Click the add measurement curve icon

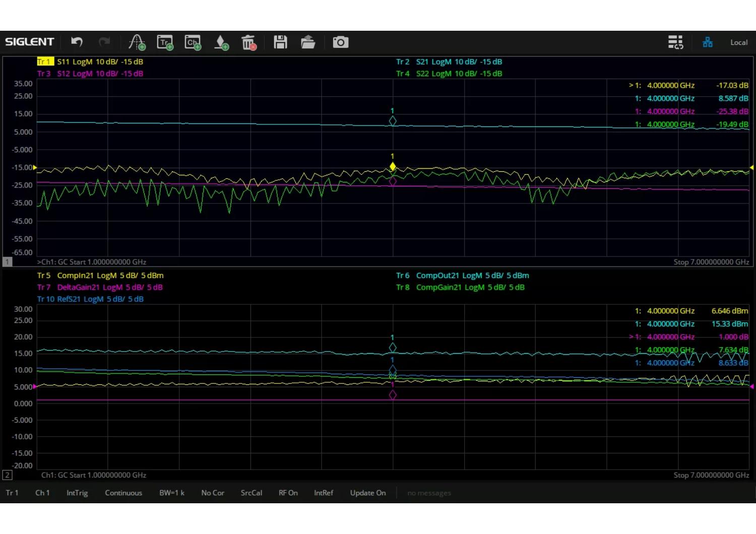pos(137,42)
